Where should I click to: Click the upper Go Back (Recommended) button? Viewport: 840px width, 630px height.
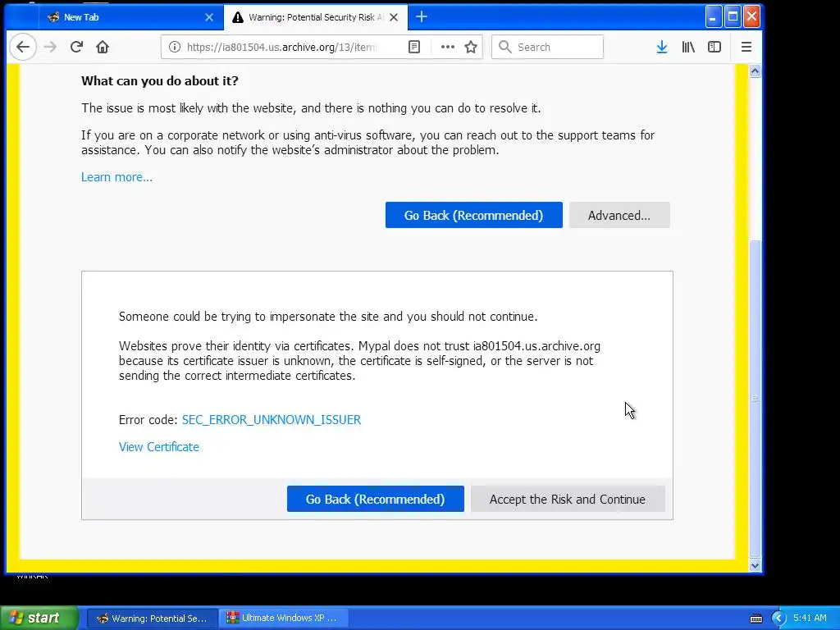474,216
